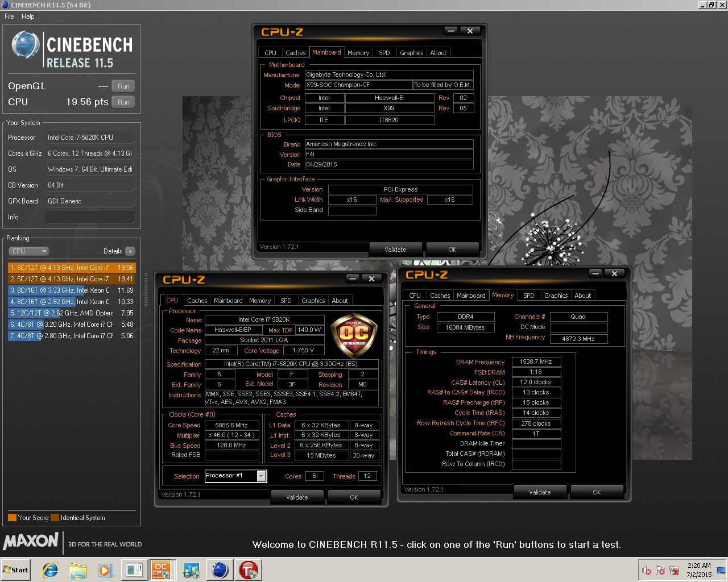Minimize the CPU-Z CPU window
This screenshot has height=582, width=728.
pos(353,279)
